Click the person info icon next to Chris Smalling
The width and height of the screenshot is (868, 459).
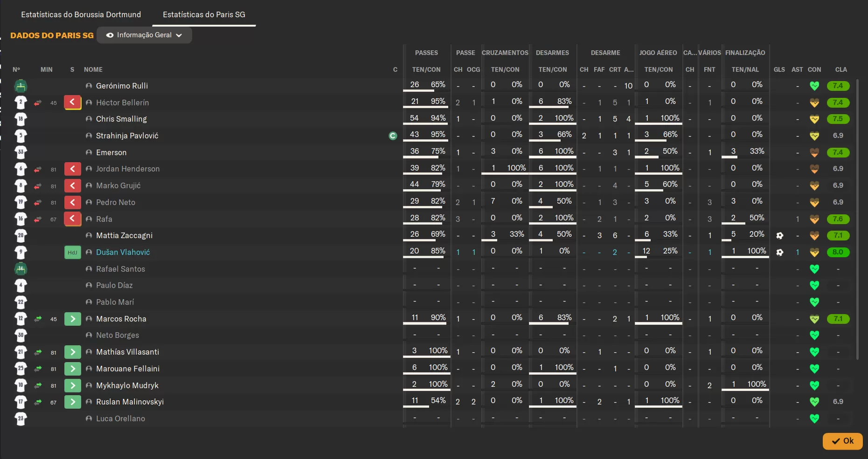[89, 119]
